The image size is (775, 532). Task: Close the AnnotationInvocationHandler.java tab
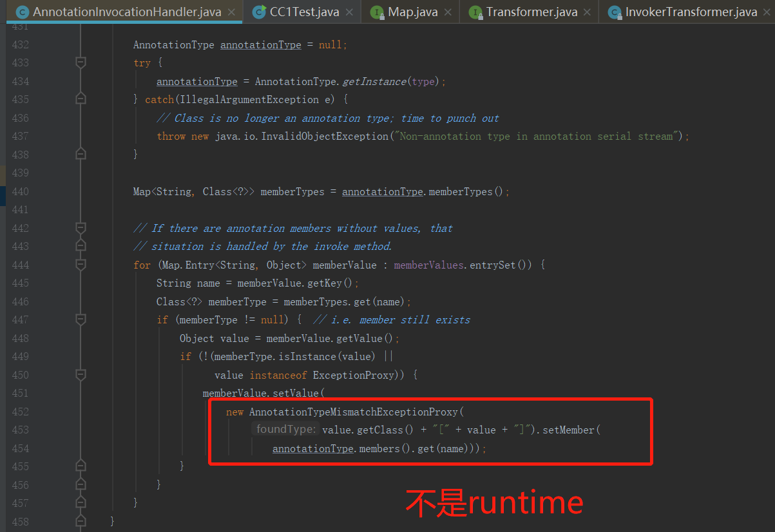[231, 12]
